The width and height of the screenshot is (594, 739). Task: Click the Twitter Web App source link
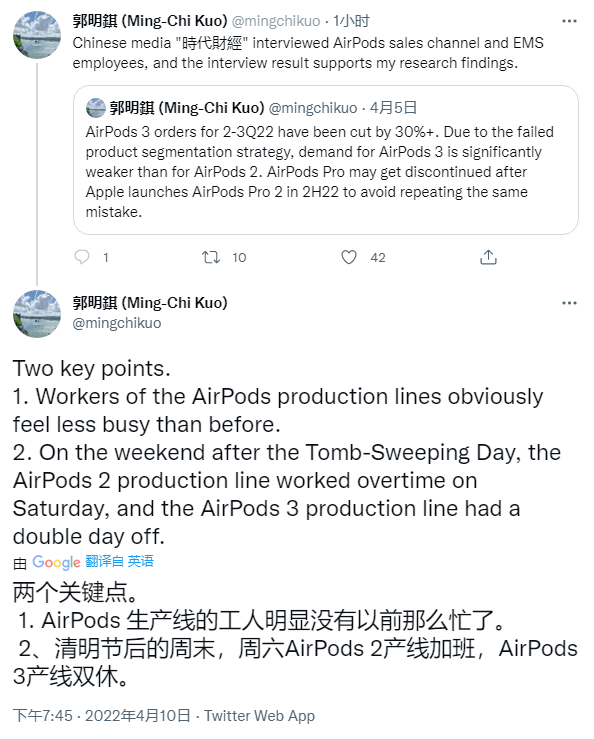[259, 715]
